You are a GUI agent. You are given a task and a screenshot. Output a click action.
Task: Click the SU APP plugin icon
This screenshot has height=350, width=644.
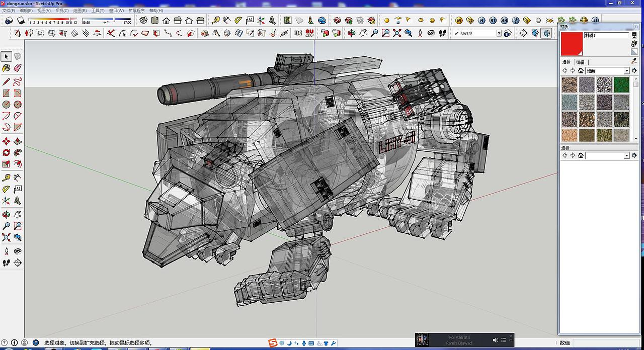[x=309, y=33]
